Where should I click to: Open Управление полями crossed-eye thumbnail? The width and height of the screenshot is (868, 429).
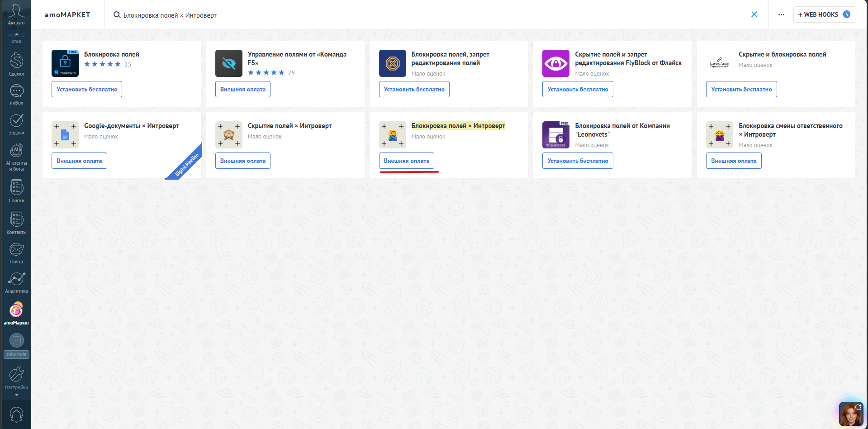[x=229, y=63]
